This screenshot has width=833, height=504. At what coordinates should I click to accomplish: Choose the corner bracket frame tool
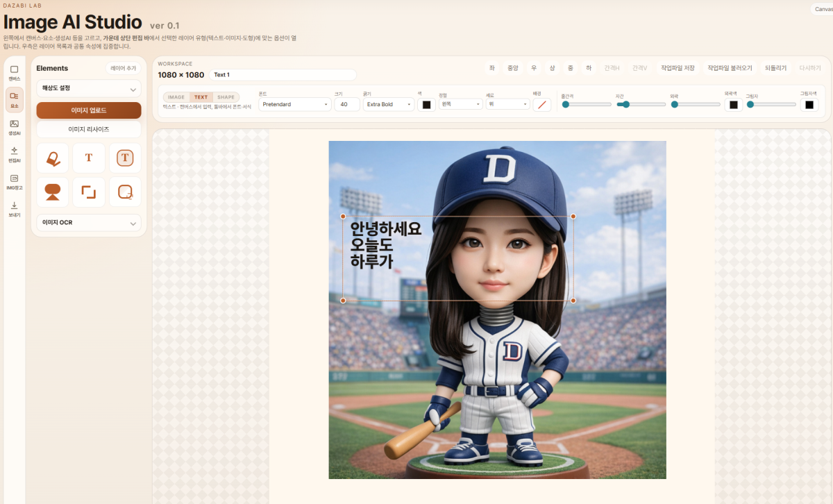89,192
